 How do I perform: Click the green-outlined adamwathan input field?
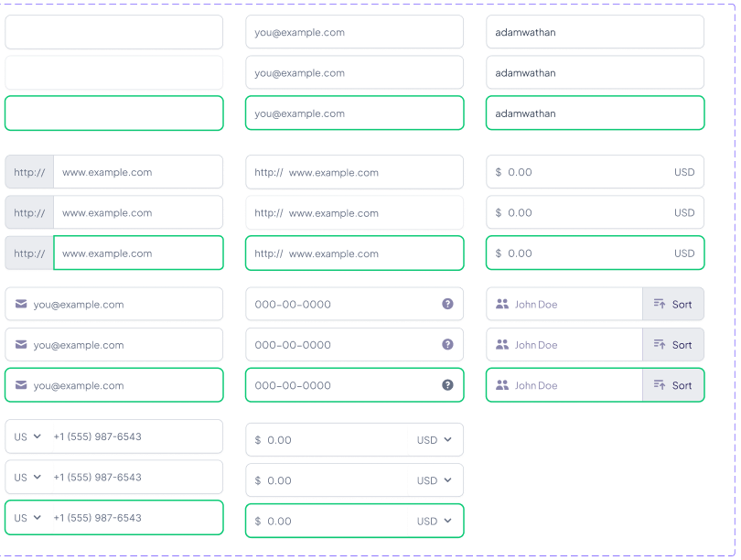(x=595, y=113)
